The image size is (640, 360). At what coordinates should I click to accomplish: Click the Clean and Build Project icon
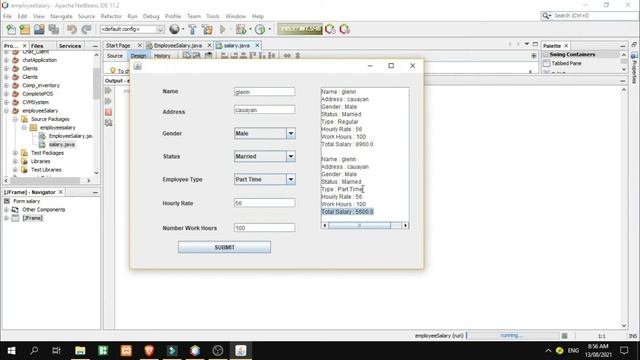click(207, 29)
